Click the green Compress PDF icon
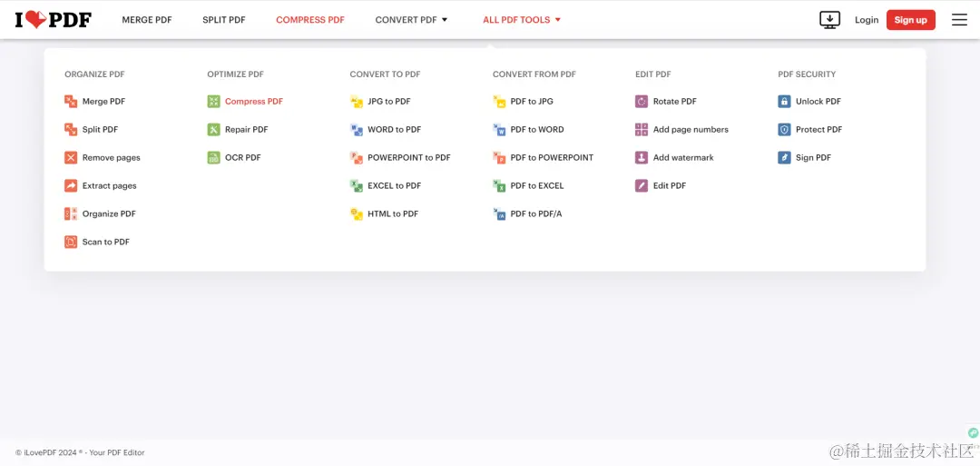This screenshot has width=980, height=466. [x=214, y=102]
